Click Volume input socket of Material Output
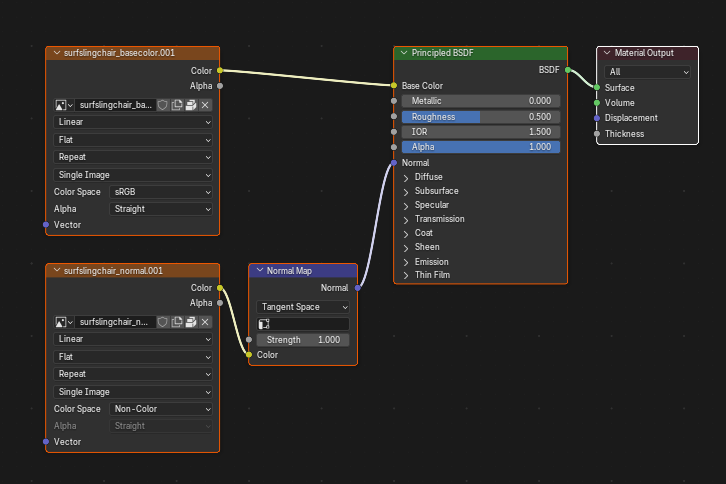Viewport: 726px width, 484px height. pyautogui.click(x=597, y=103)
